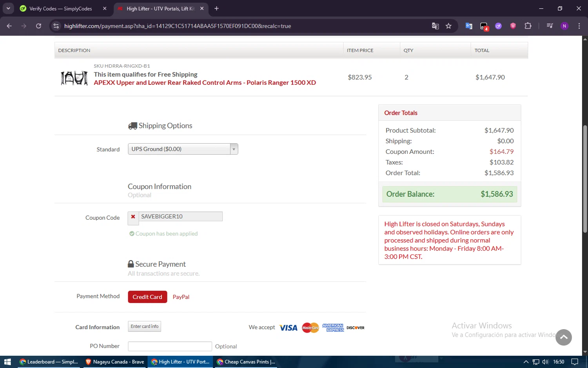Screen dimensions: 588x368
Task: Go forward to the next page
Action: (x=24, y=26)
